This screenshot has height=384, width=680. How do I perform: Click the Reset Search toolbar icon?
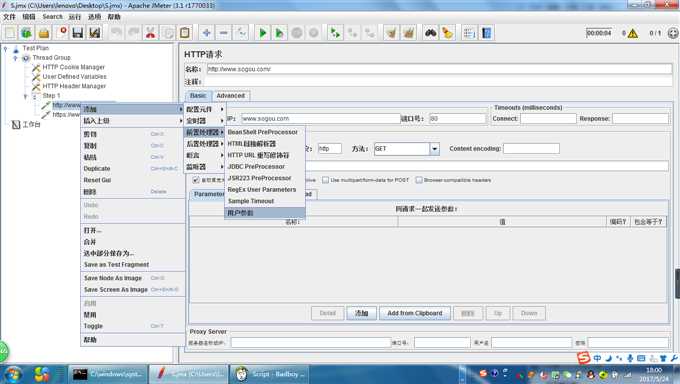(x=447, y=33)
